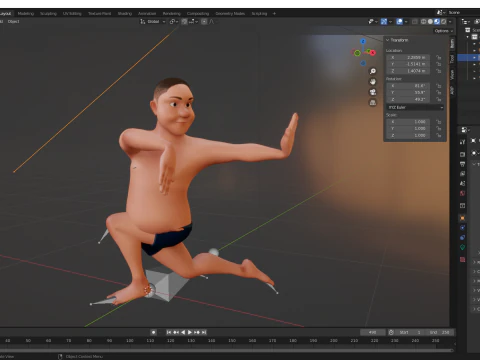The image size is (480, 360).
Task: Open the Scene selector icon dropdown
Action: point(441,12)
